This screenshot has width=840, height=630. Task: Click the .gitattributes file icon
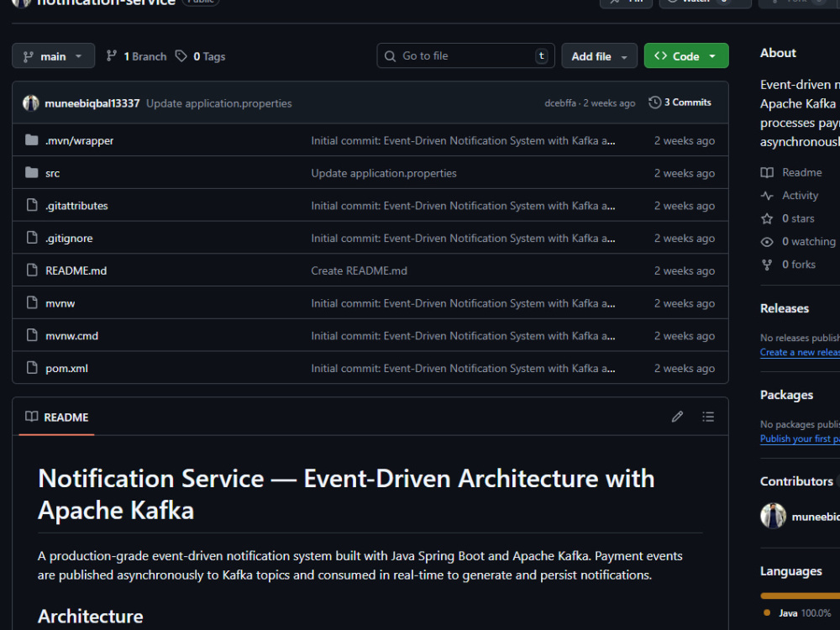coord(32,205)
